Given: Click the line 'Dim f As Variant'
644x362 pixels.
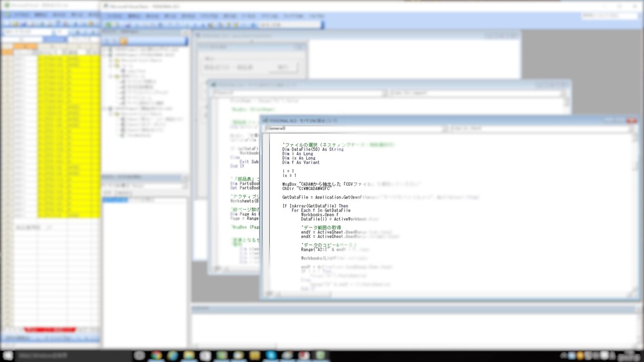Looking at the screenshot, I should click(301, 163).
